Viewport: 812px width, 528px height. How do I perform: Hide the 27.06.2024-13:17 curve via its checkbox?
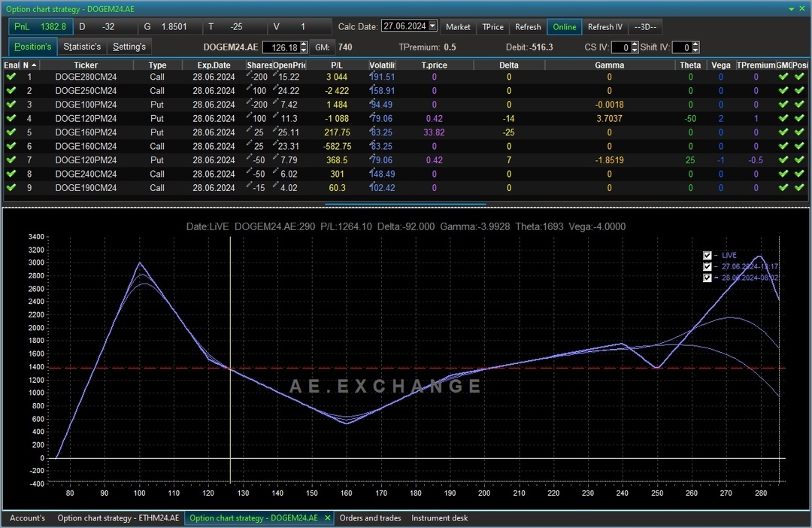coord(707,266)
